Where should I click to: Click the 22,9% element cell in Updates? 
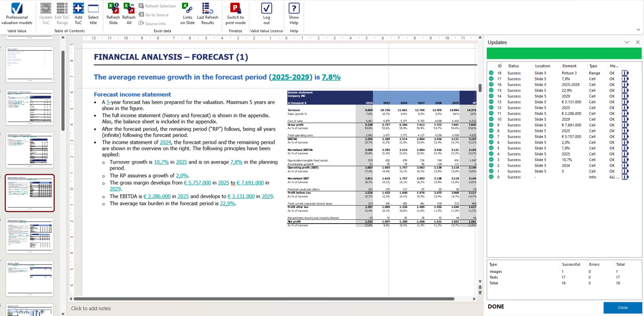pos(567,91)
